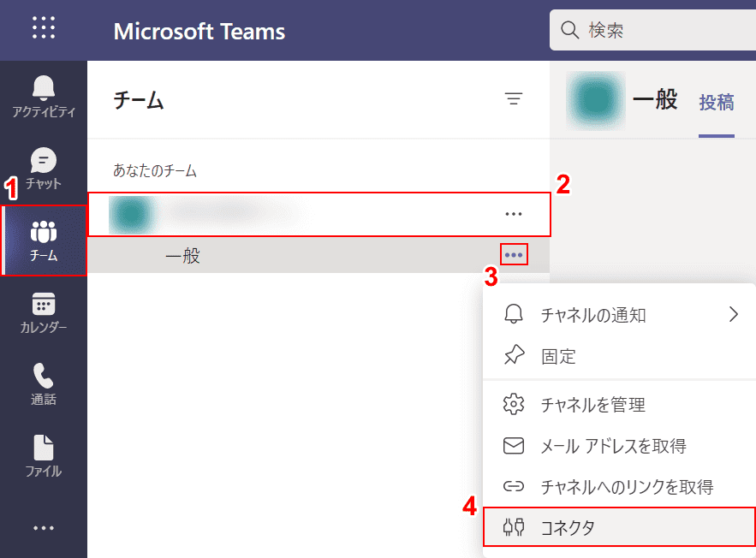Click the 一般 channel title in header
This screenshot has height=558, width=756.
(655, 100)
